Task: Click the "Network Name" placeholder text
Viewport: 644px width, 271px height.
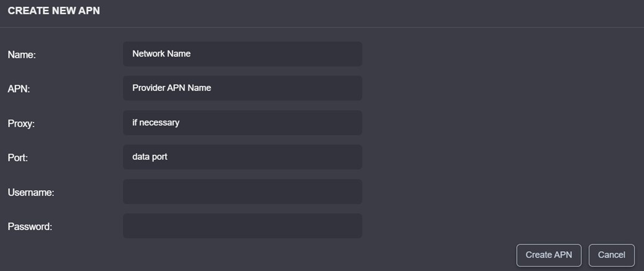Action: coord(161,54)
